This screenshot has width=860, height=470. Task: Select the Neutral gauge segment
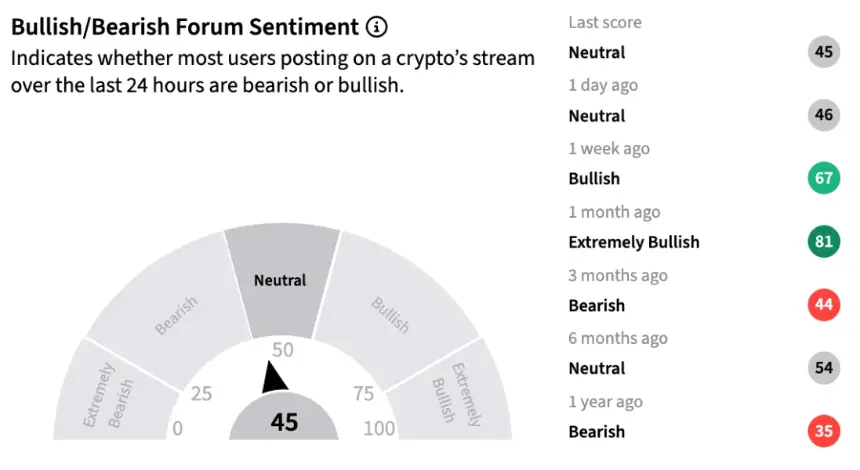click(281, 280)
